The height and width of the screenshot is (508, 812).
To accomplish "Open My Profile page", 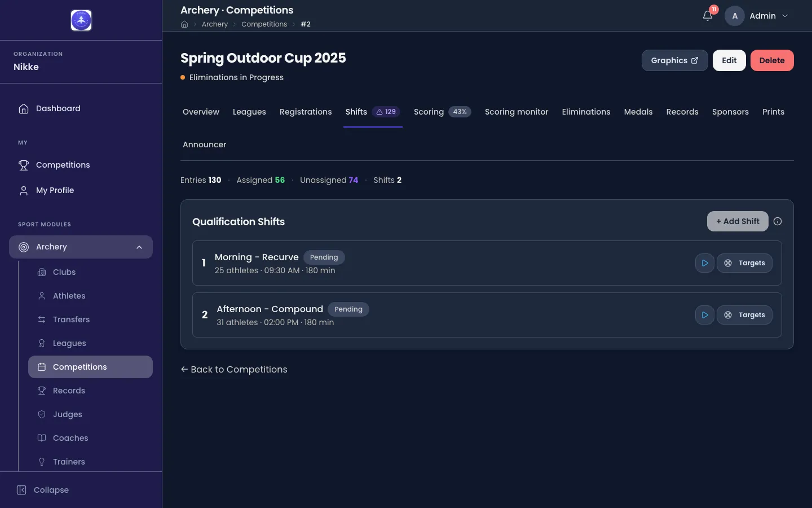I will click(x=81, y=190).
